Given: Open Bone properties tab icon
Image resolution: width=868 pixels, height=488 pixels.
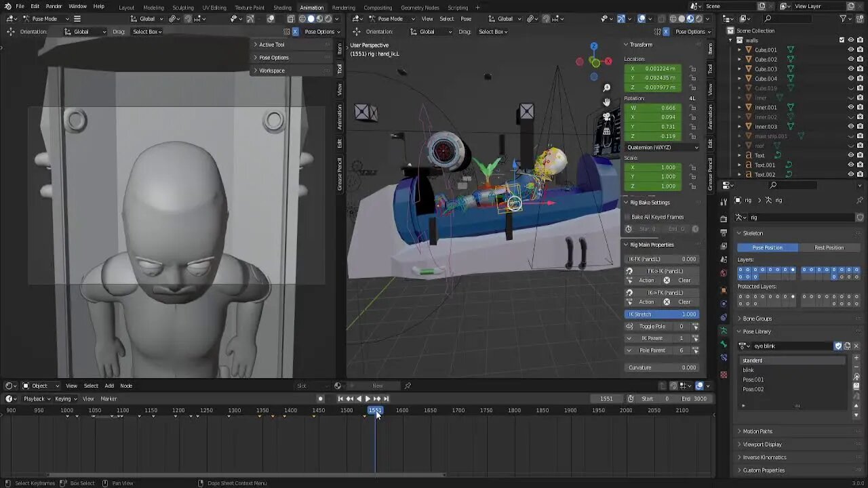Looking at the screenshot, I should 724,345.
